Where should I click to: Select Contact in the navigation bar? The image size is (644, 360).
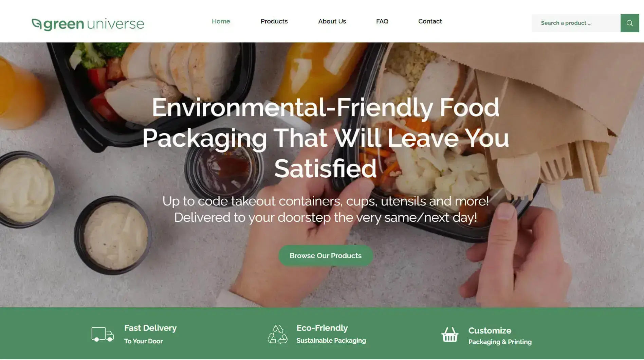pos(430,21)
